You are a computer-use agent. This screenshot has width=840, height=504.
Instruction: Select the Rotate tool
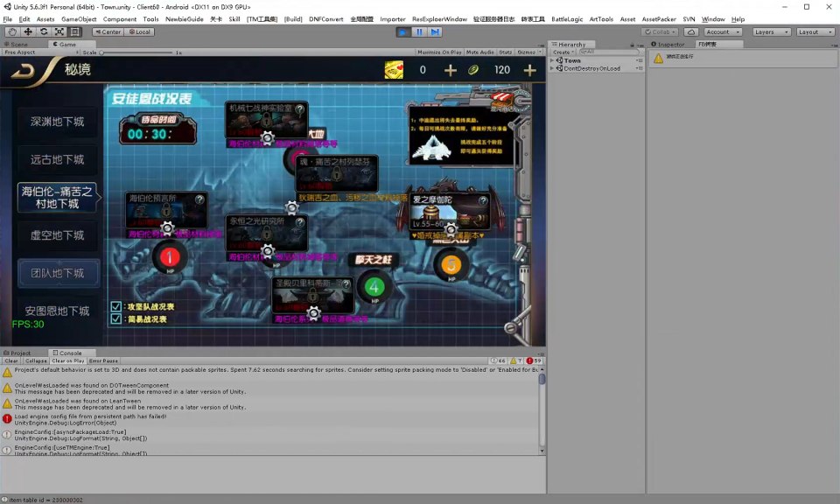point(44,31)
